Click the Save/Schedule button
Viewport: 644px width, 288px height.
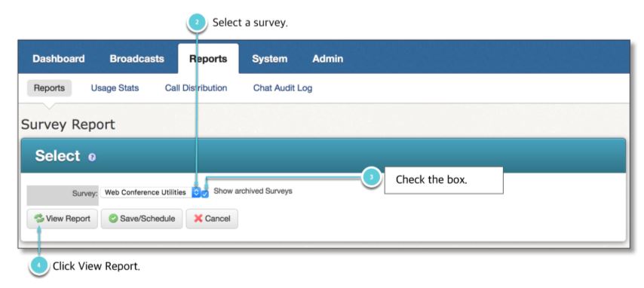tap(142, 219)
